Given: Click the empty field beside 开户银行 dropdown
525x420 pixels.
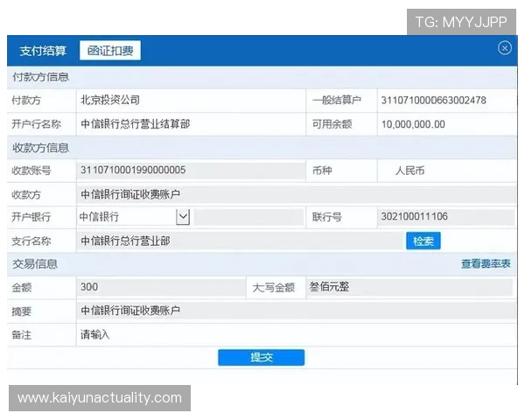Looking at the screenshot, I should pos(248,217).
